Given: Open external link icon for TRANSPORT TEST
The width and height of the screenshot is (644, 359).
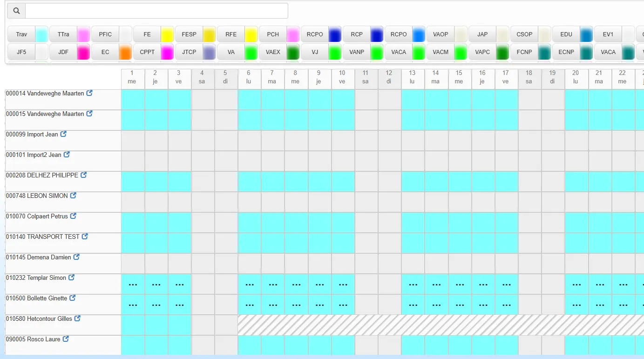Looking at the screenshot, I should (85, 237).
